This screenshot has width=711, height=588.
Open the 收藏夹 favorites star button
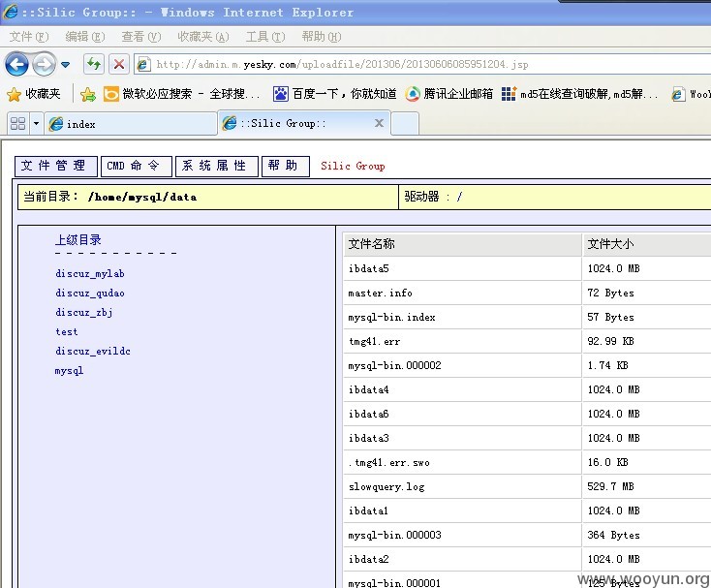point(34,94)
